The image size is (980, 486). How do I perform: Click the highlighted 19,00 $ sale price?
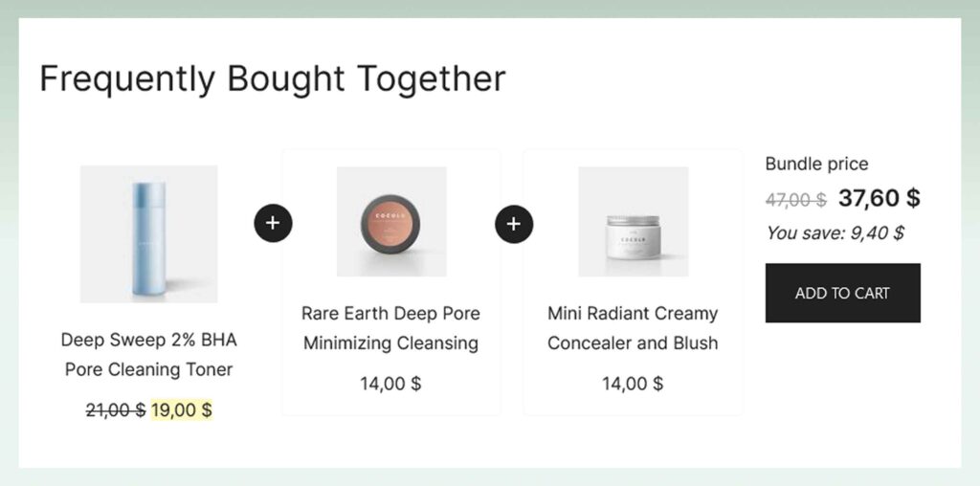click(181, 410)
